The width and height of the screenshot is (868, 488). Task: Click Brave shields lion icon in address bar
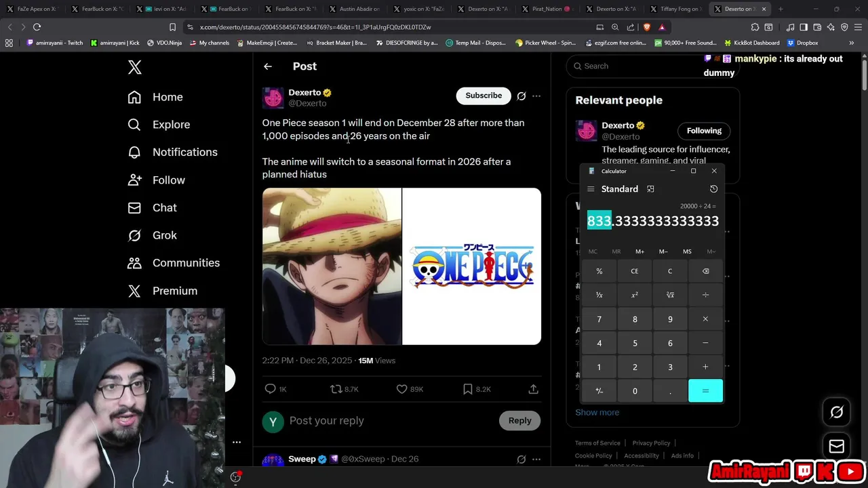(646, 27)
